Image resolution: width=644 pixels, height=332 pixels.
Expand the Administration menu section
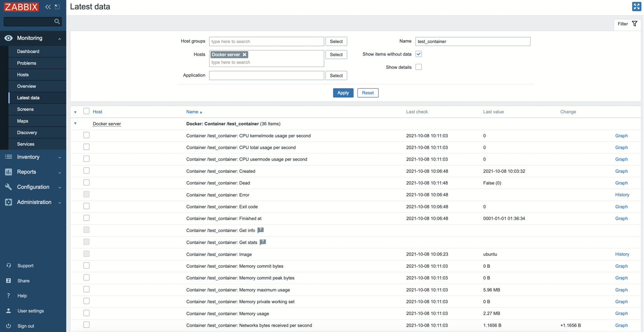[33, 202]
